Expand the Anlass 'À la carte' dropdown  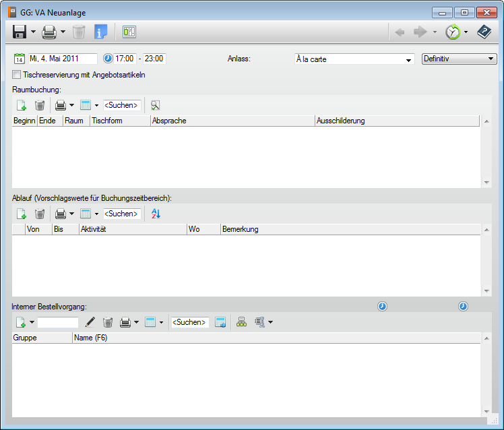[x=408, y=60]
